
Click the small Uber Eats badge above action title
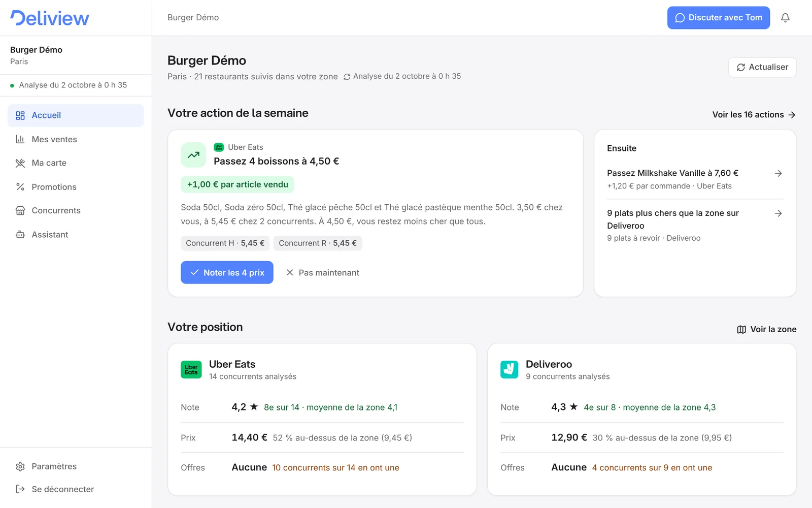click(219, 147)
